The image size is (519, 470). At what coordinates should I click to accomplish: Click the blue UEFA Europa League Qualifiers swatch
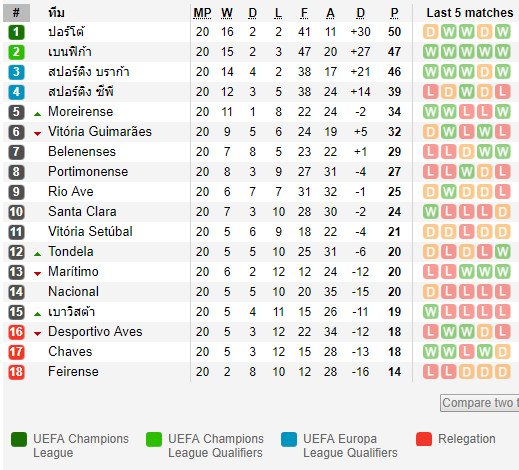pyautogui.click(x=289, y=439)
